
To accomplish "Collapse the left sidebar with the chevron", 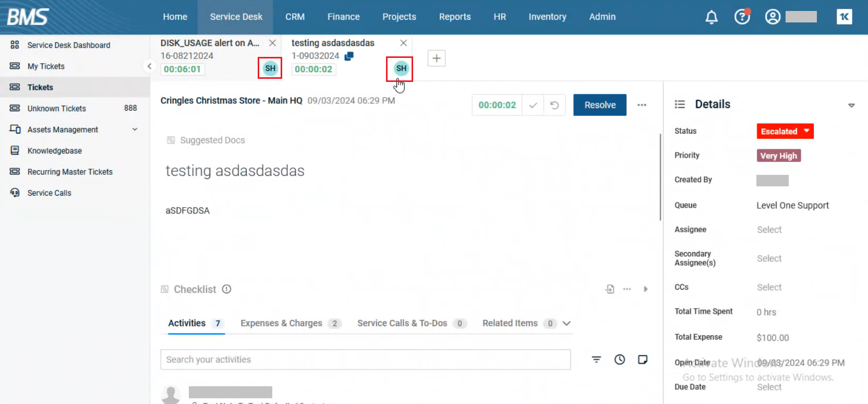I will coord(149,66).
